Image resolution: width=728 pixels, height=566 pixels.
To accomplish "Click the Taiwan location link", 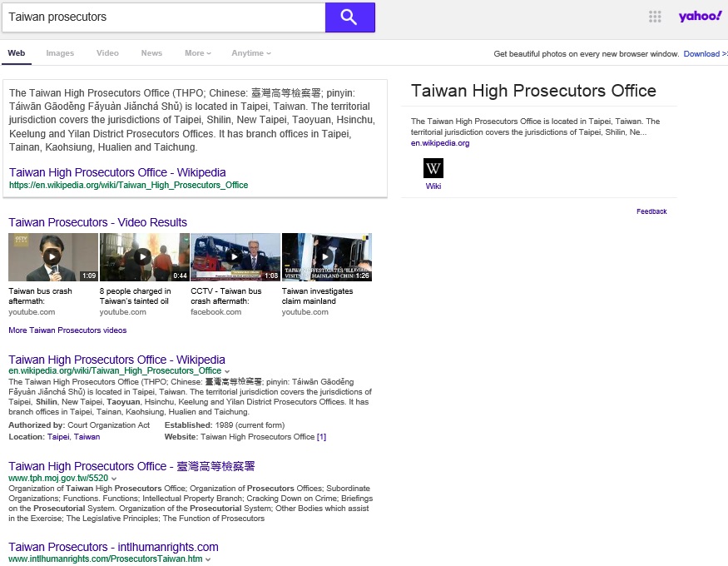I will 87,437.
